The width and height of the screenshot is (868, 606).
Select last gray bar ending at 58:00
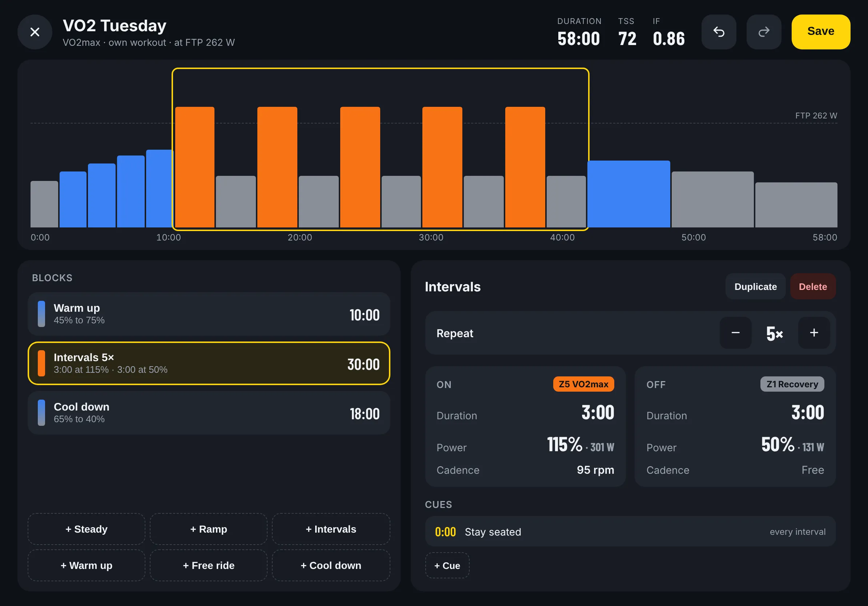(x=796, y=205)
